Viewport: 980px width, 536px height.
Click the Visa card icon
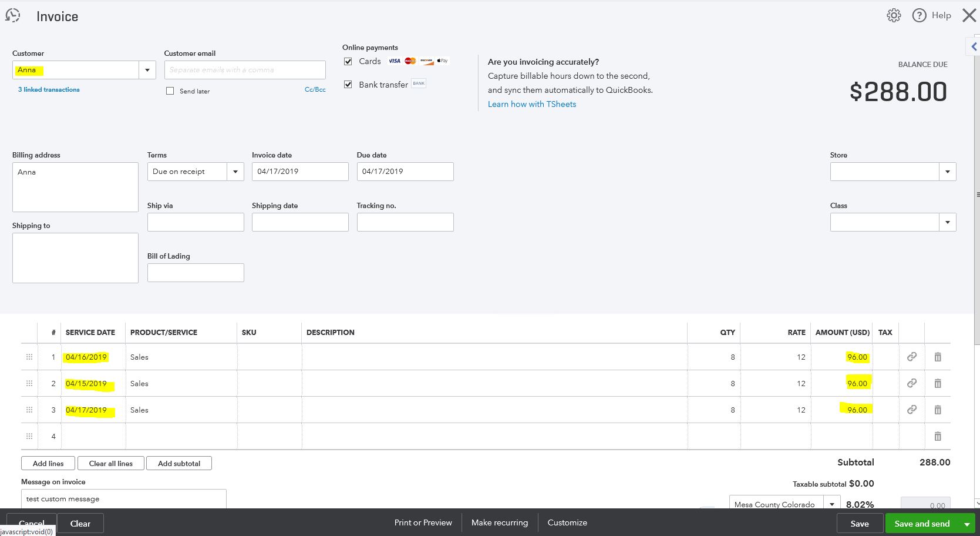pyautogui.click(x=394, y=61)
